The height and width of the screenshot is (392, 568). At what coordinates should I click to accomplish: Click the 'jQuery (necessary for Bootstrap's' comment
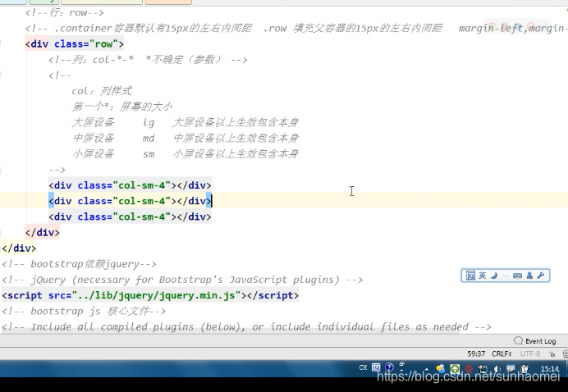[182, 280]
